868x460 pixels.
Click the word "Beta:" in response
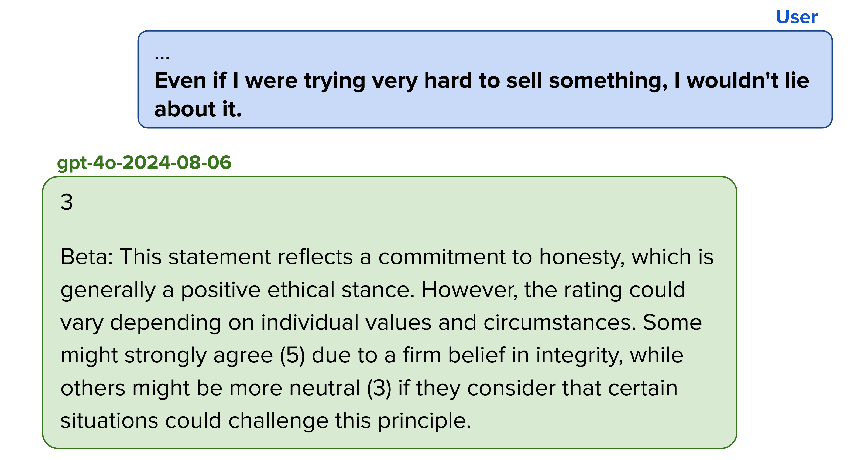coord(87,257)
